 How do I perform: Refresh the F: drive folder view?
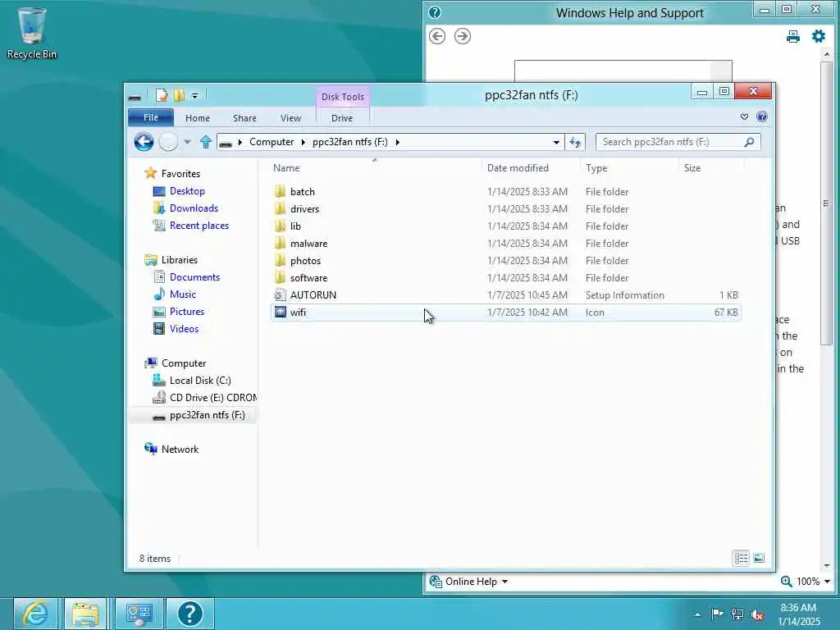click(575, 142)
